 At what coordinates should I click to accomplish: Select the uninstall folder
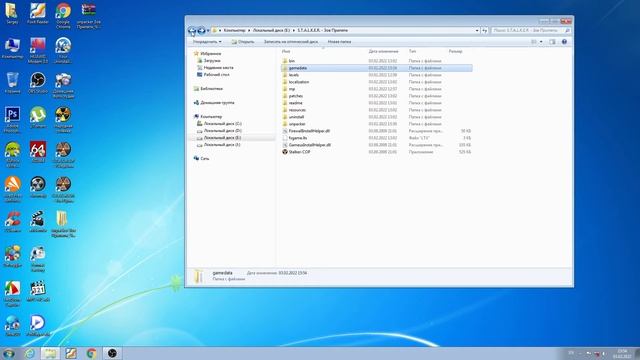[296, 117]
